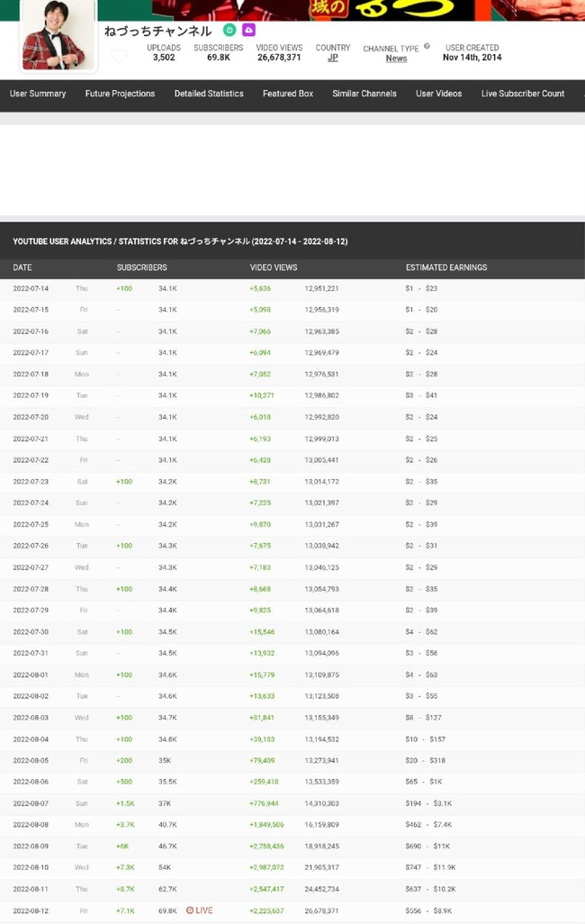This screenshot has width=585, height=924.
Task: Click the subscribers total 69.8K in header
Action: click(x=219, y=58)
